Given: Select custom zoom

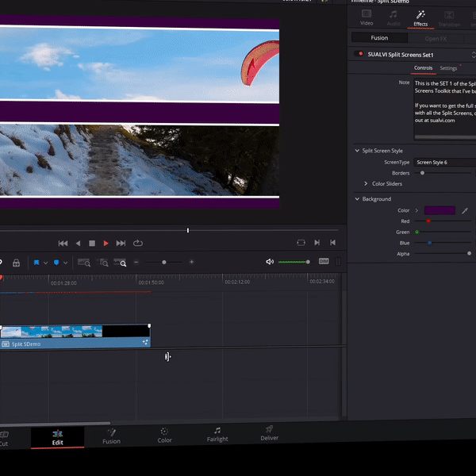Looking at the screenshot, I should pyautogui.click(x=120, y=263).
